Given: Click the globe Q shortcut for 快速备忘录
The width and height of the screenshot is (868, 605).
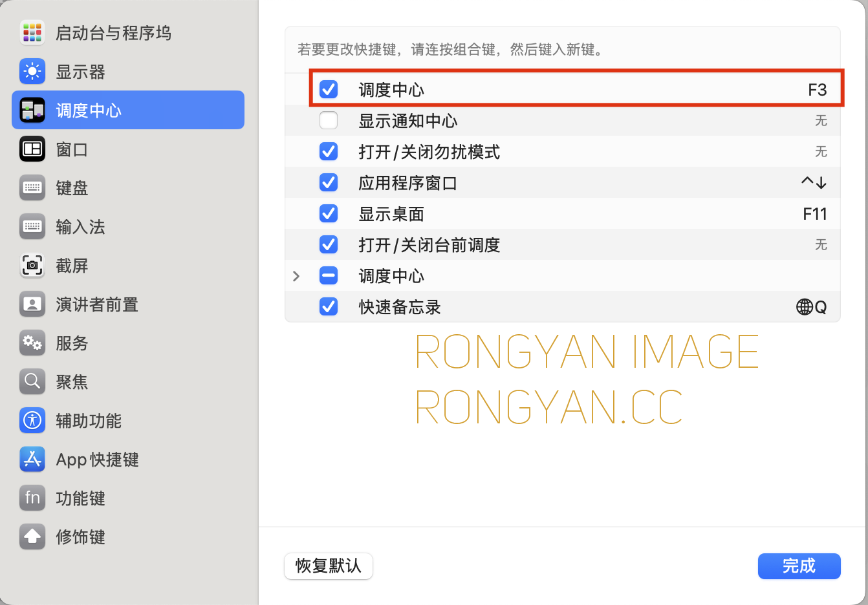Looking at the screenshot, I should 812,307.
